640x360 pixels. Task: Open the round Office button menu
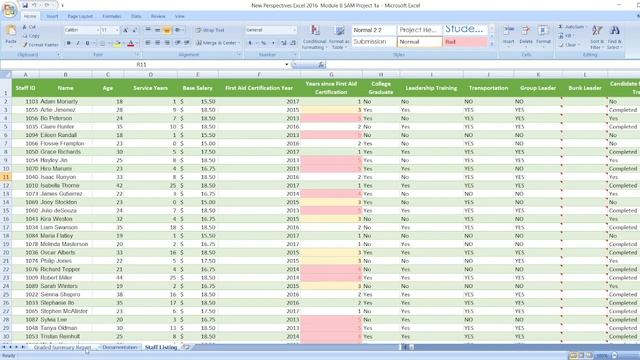pos(9,9)
